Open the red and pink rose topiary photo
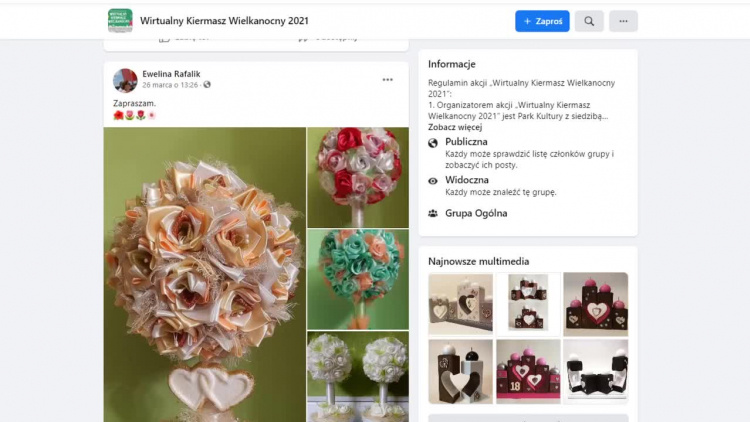Viewport: 750px width, 422px height. pyautogui.click(x=357, y=177)
